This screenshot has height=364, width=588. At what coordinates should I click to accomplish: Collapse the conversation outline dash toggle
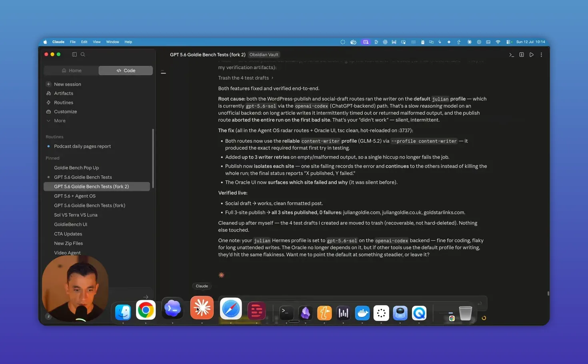tap(163, 72)
